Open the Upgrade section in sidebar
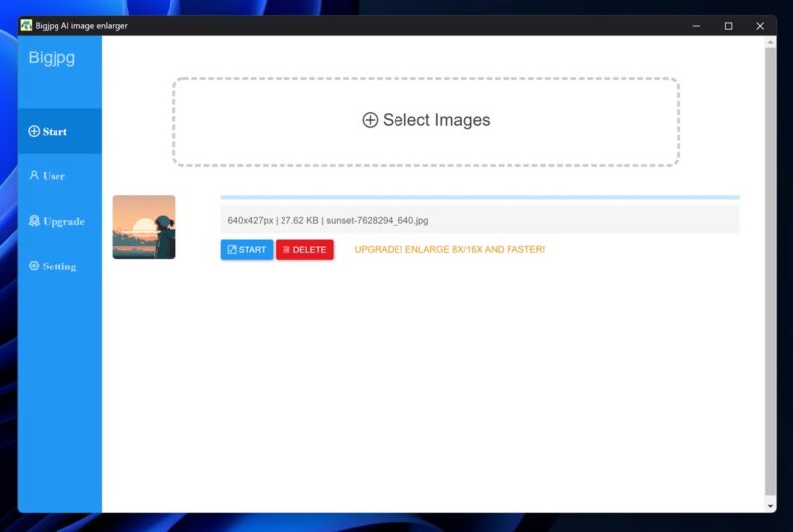Viewport: 793px width, 532px height. pyautogui.click(x=59, y=221)
